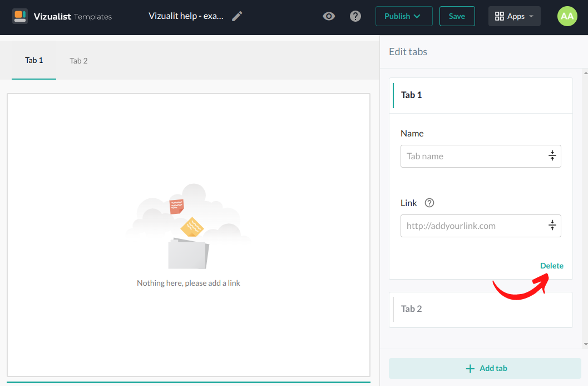Open the Apps dropdown menu
This screenshot has height=386, width=588.
pyautogui.click(x=514, y=16)
